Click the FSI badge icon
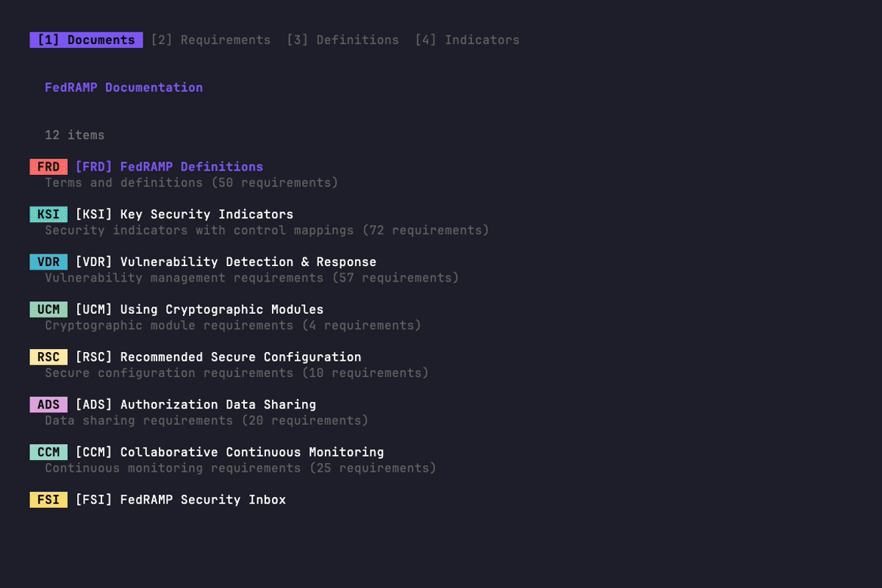882x588 pixels. 48,499
